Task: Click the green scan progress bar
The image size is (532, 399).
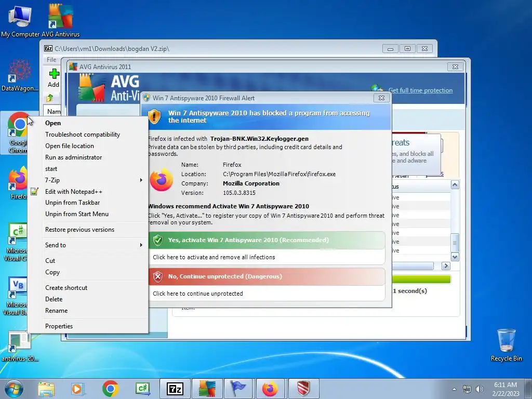Action: point(421,279)
